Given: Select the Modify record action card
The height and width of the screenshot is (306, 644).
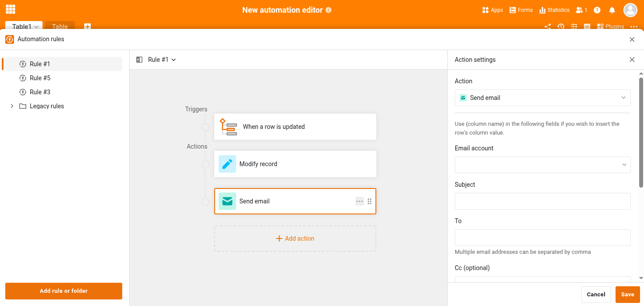Looking at the screenshot, I should pos(295,164).
